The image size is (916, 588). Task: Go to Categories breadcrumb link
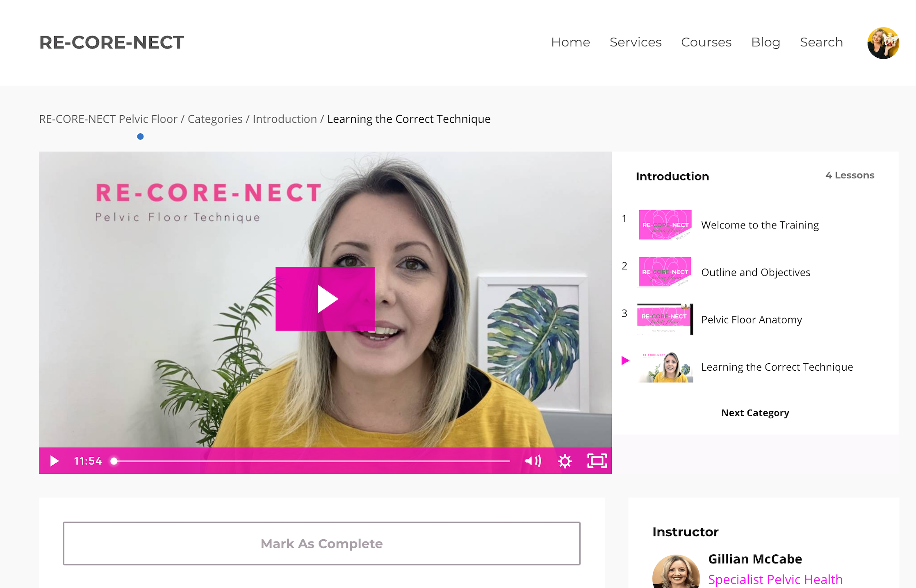pyautogui.click(x=215, y=119)
